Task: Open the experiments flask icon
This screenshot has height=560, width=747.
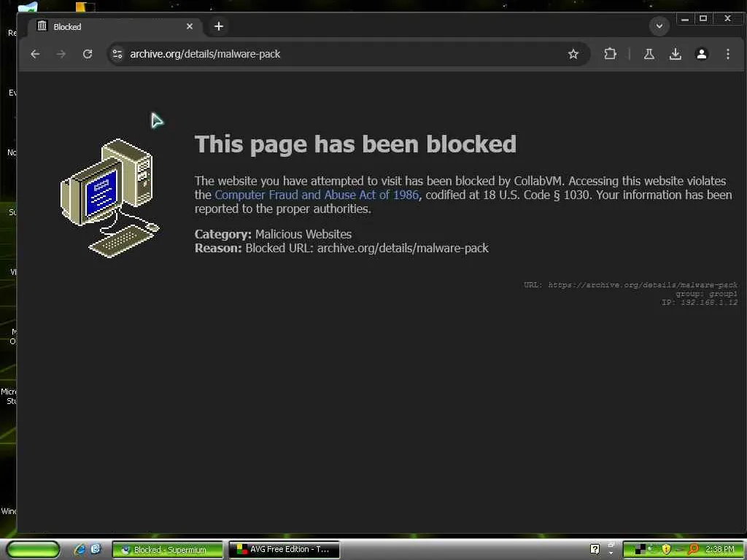Action: click(649, 54)
